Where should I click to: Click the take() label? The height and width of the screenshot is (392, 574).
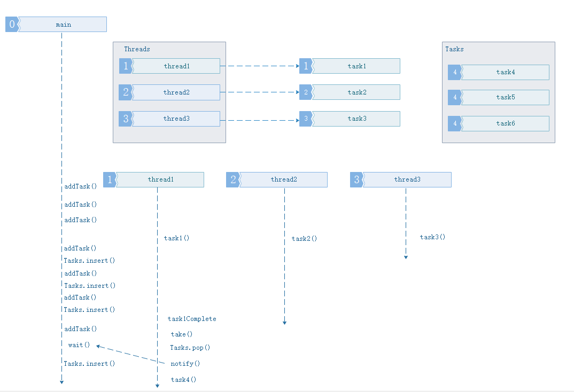[182, 334]
